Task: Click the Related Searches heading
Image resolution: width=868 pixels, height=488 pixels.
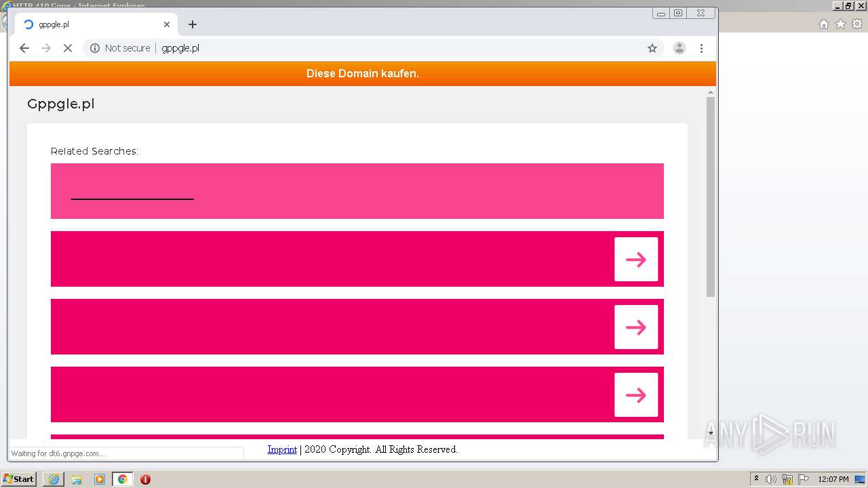Action: coord(94,151)
